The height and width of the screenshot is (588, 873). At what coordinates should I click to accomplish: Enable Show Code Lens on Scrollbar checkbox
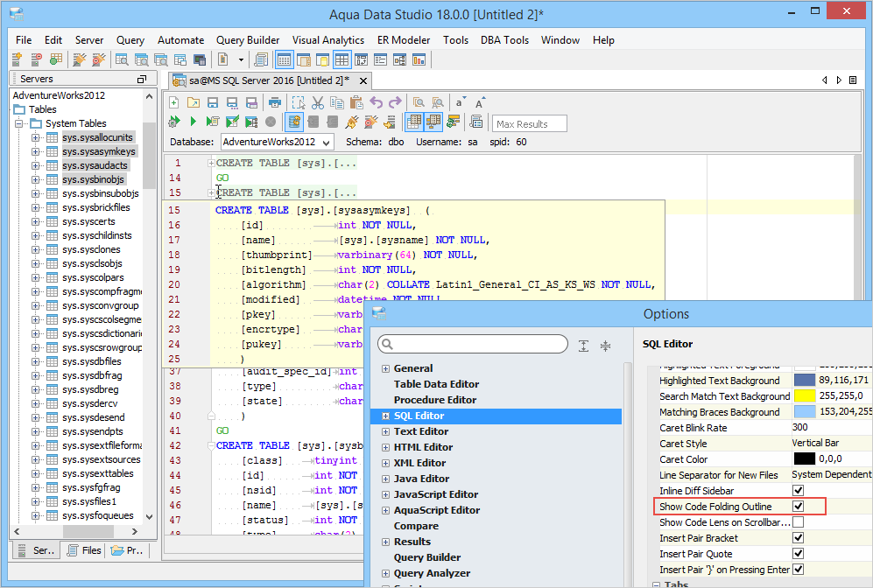[x=798, y=522]
